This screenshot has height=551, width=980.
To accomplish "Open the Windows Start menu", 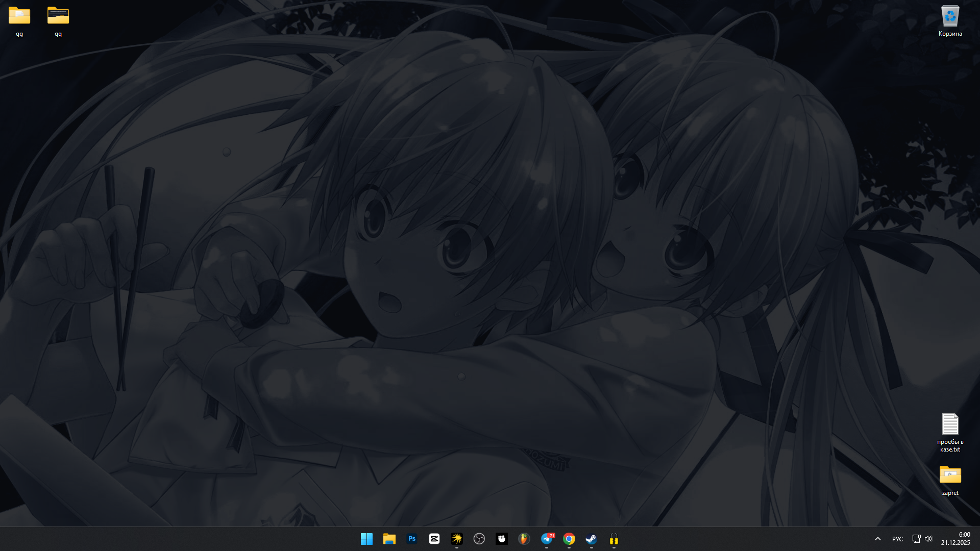I will point(366,539).
